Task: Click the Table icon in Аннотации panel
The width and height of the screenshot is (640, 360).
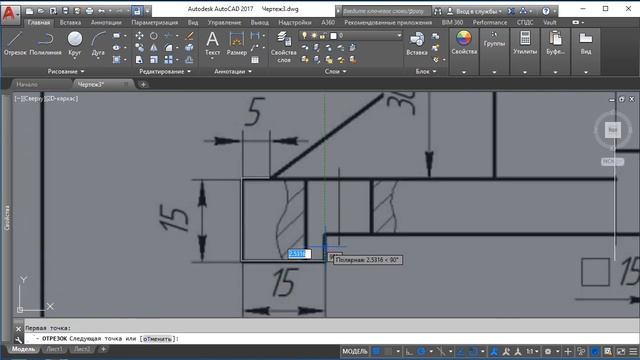Action: 255,60
